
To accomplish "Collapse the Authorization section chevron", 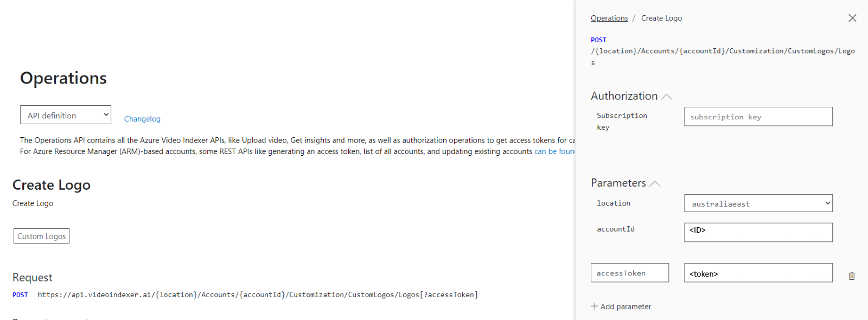I will (x=667, y=97).
